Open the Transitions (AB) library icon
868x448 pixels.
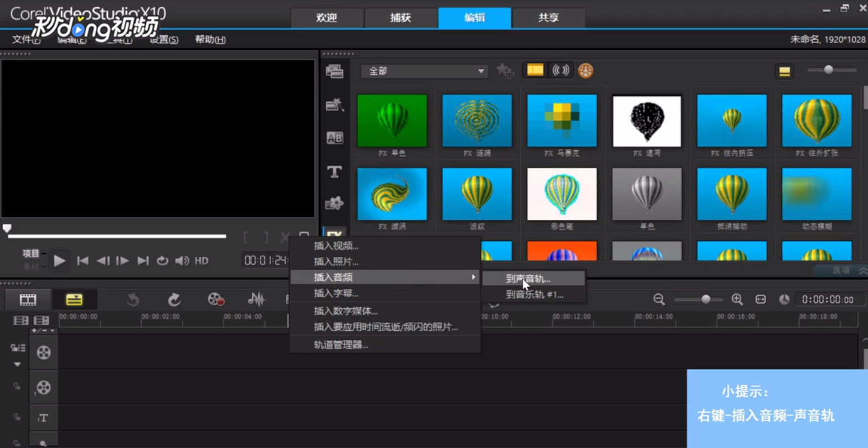click(335, 138)
